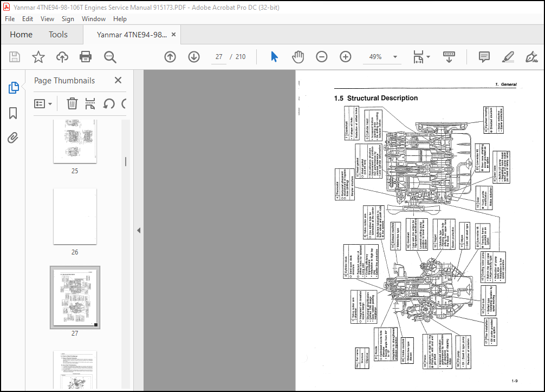
Task: Collapse the navigation pane arrow
Action: coord(139,230)
